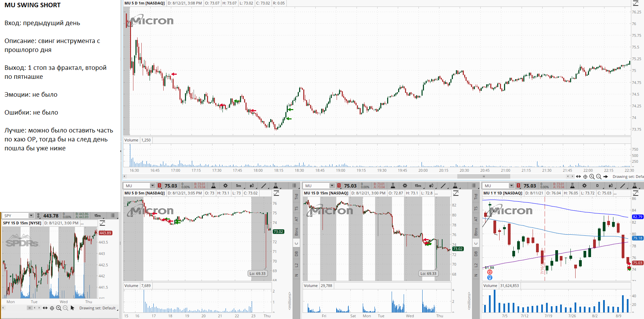Zoom in on the main 1m chart
The image size is (644, 319).
coord(592,177)
